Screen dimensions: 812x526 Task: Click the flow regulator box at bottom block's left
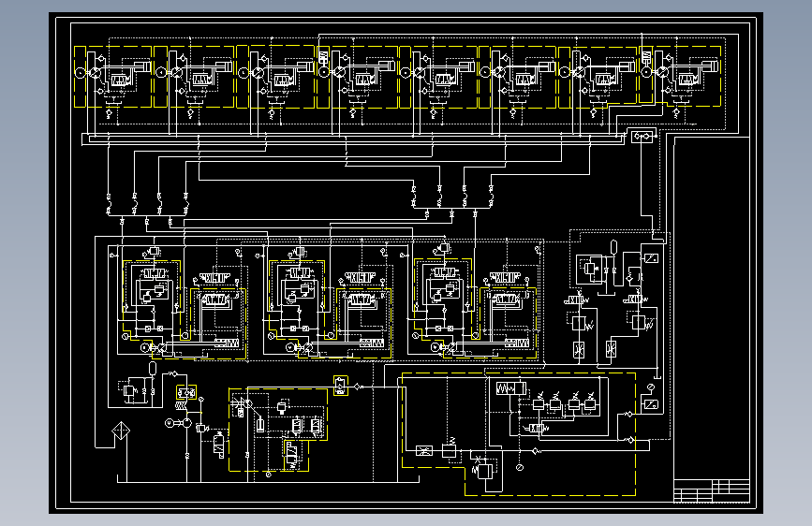[x=424, y=451]
